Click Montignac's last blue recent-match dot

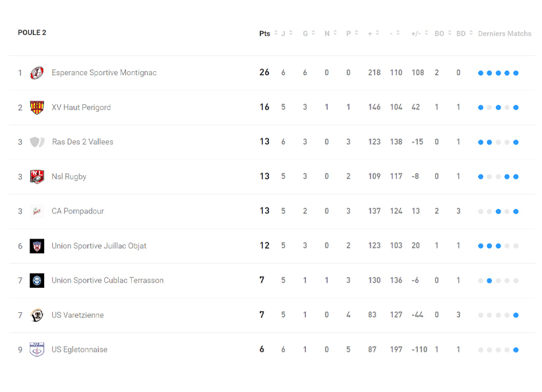(516, 73)
